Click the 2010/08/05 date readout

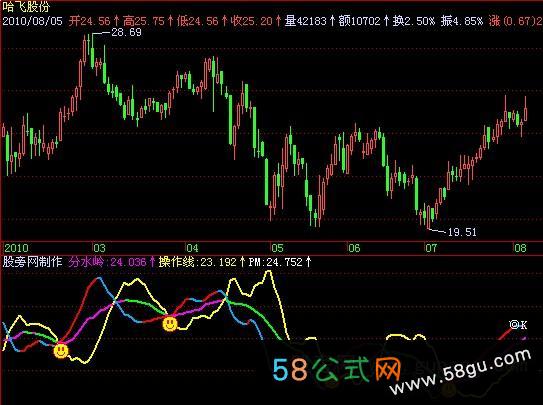coord(33,21)
